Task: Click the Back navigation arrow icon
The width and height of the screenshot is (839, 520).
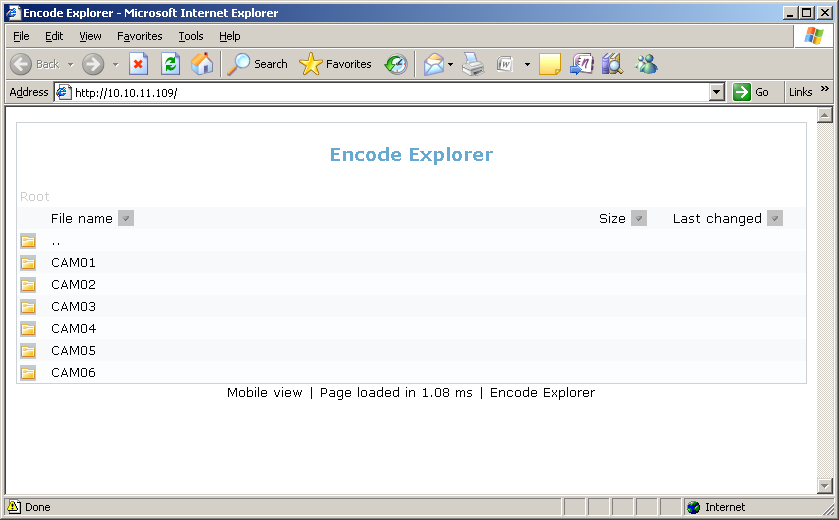Action: 21,64
